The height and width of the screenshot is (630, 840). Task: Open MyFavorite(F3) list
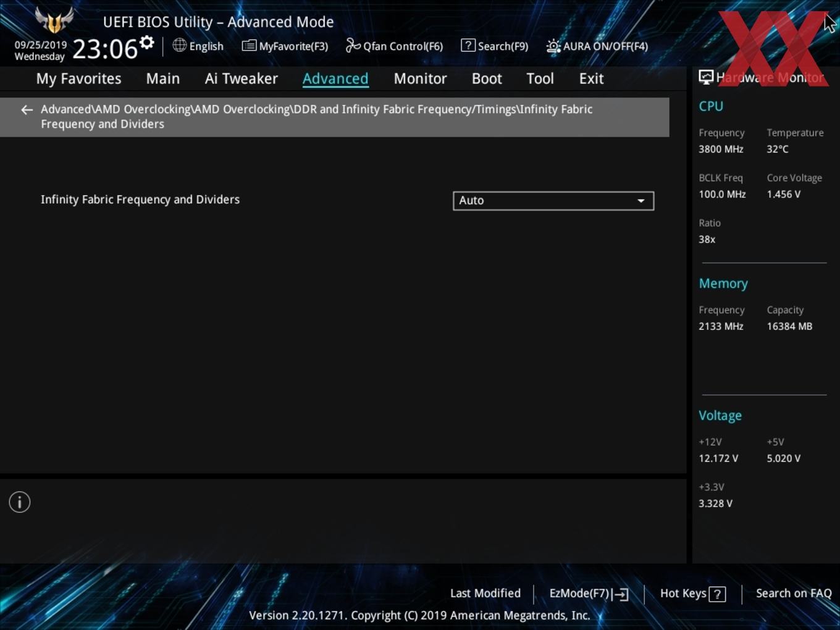[285, 46]
